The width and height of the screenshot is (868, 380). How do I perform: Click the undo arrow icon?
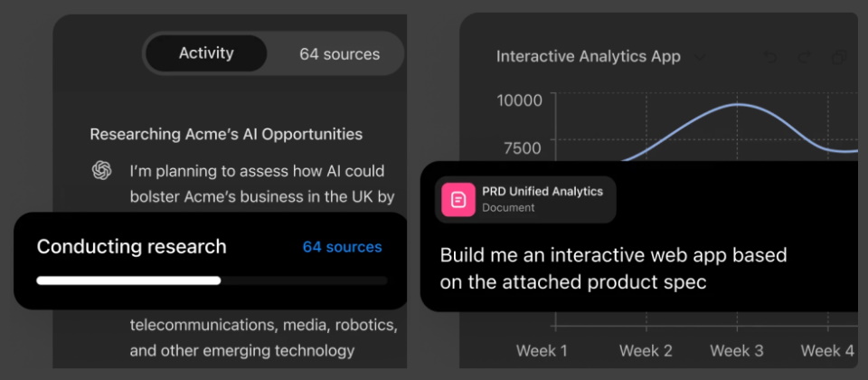[769, 58]
